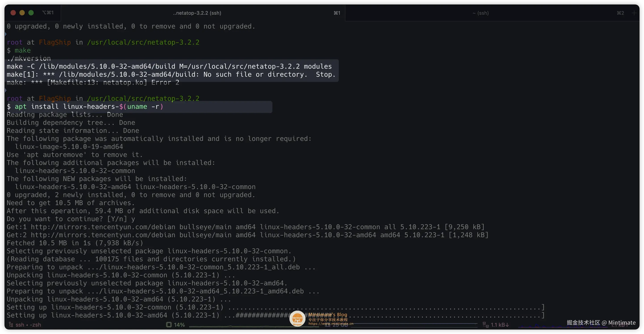Open the www.mintimate.cn watermark link
This screenshot has width=644, height=334.
pyautogui.click(x=330, y=324)
